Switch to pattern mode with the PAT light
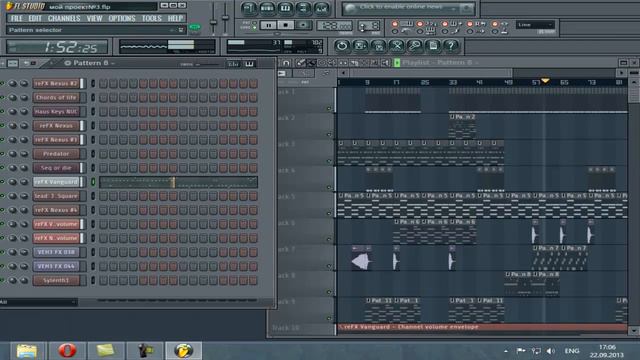Image resolution: width=640 pixels, height=360 pixels. 255,23
